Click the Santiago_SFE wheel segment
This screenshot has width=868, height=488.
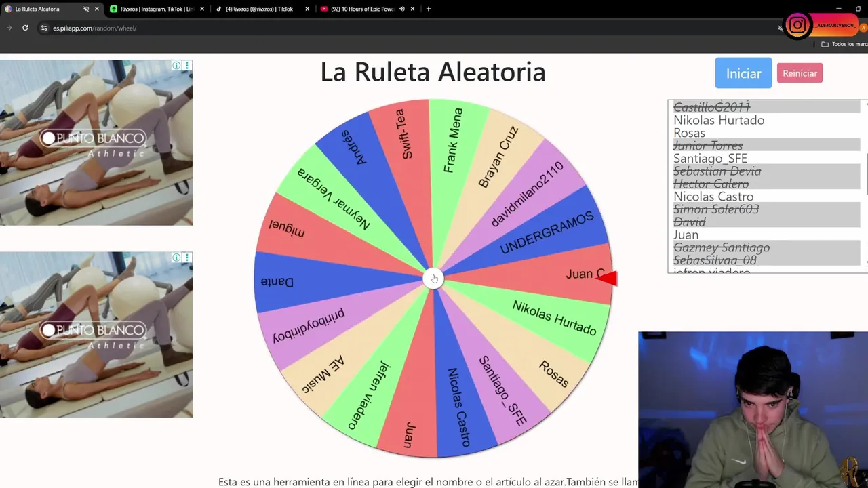[x=502, y=390]
